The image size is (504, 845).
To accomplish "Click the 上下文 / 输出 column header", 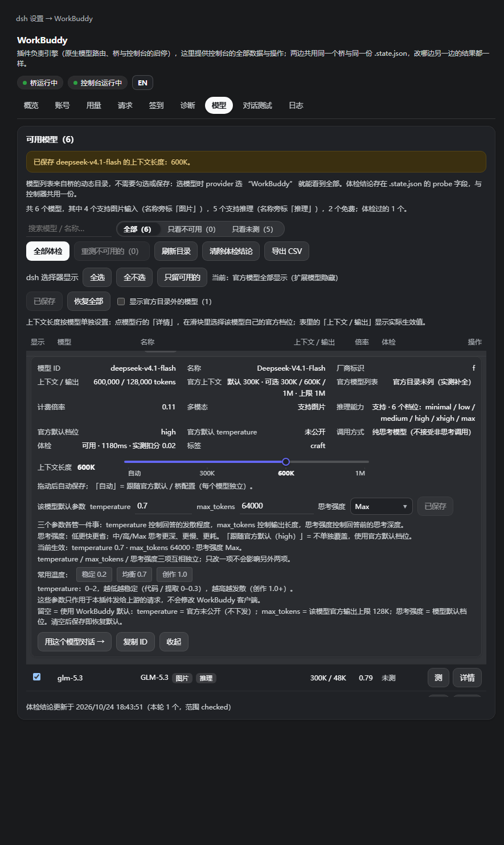I will (x=314, y=342).
